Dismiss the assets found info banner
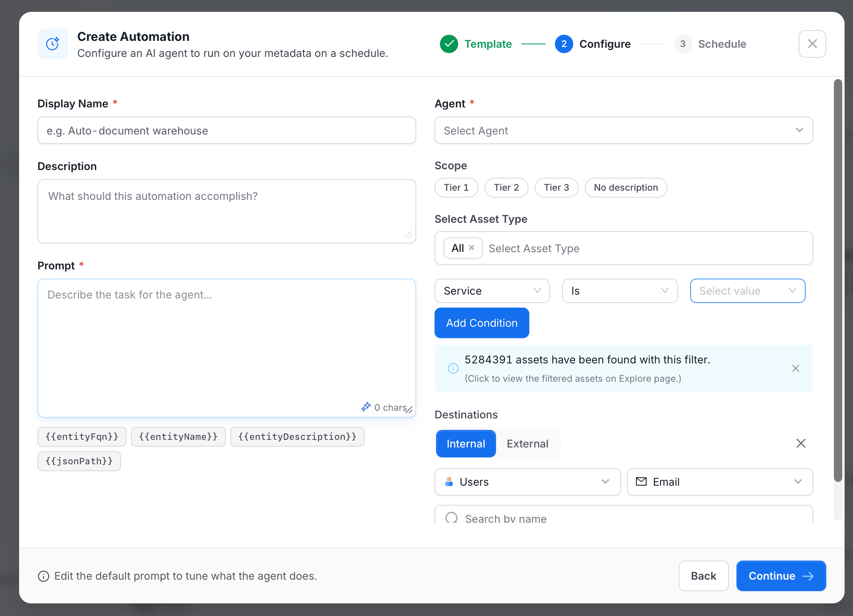 tap(796, 368)
